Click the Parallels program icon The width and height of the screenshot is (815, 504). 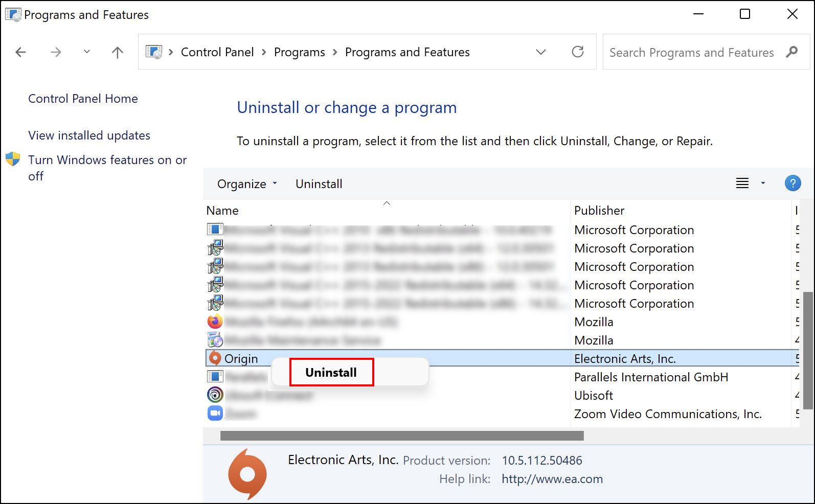pos(215,377)
